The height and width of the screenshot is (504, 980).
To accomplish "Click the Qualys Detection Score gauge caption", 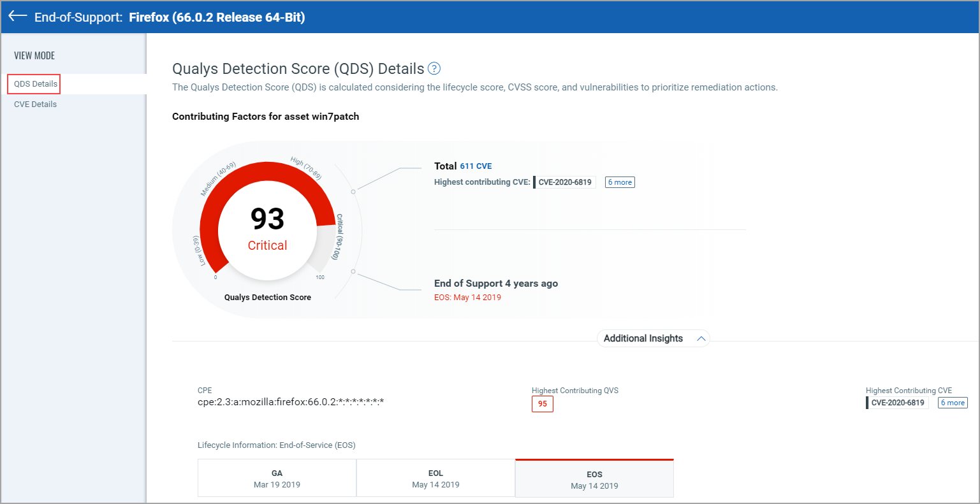I will click(268, 298).
